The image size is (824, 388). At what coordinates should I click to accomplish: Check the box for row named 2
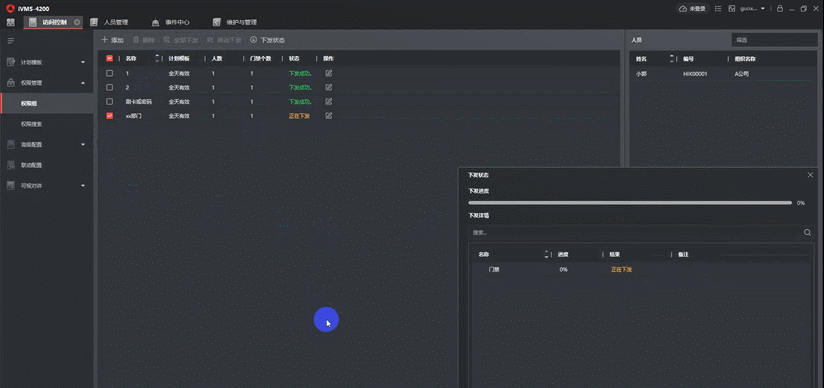click(109, 87)
